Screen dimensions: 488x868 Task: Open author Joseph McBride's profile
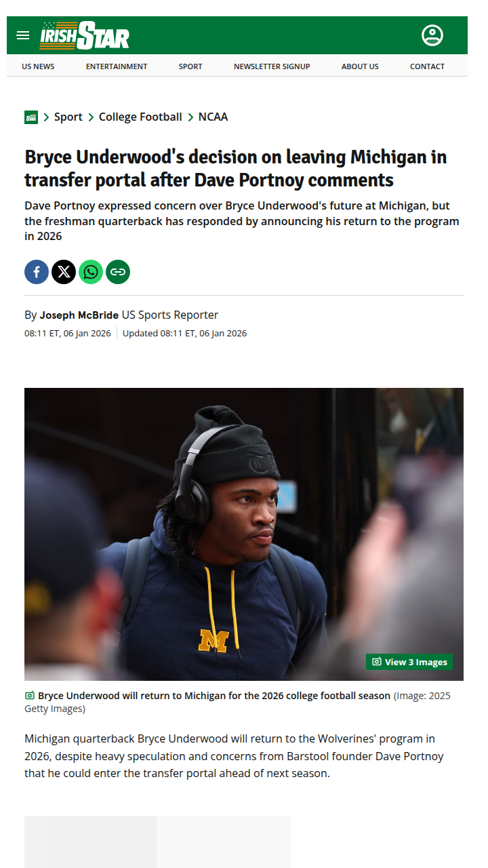(x=79, y=315)
